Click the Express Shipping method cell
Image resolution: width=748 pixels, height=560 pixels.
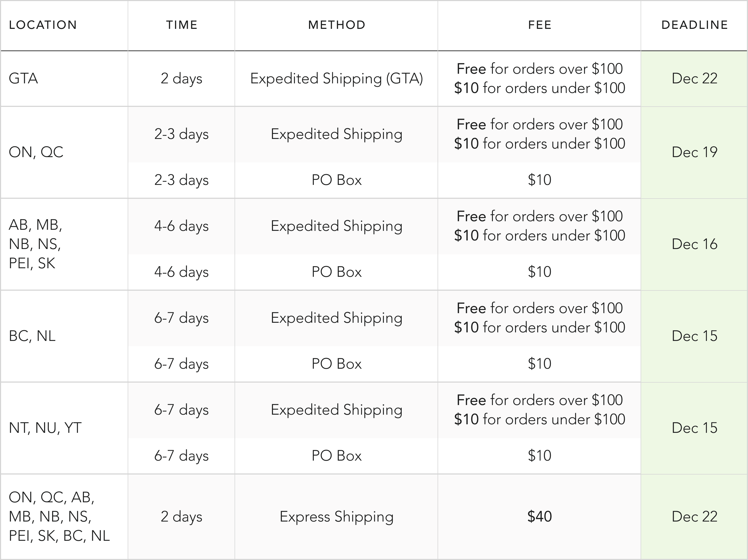click(x=336, y=517)
